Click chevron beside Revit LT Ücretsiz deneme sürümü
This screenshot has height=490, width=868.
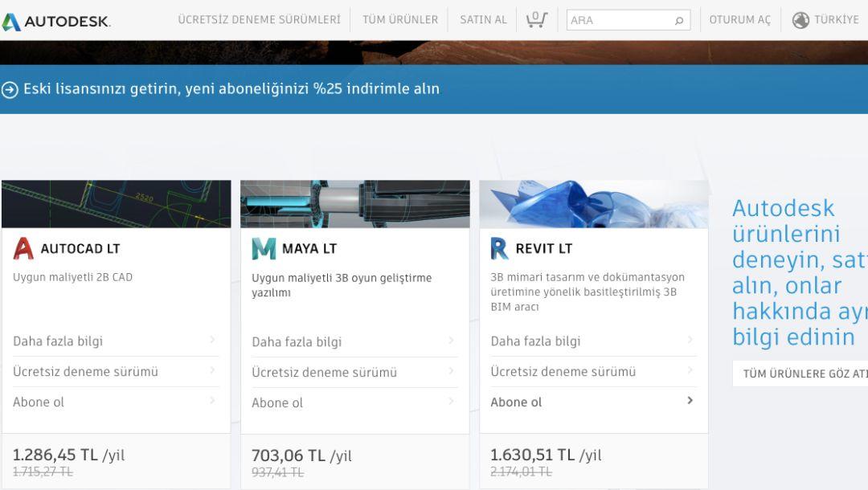click(x=690, y=370)
